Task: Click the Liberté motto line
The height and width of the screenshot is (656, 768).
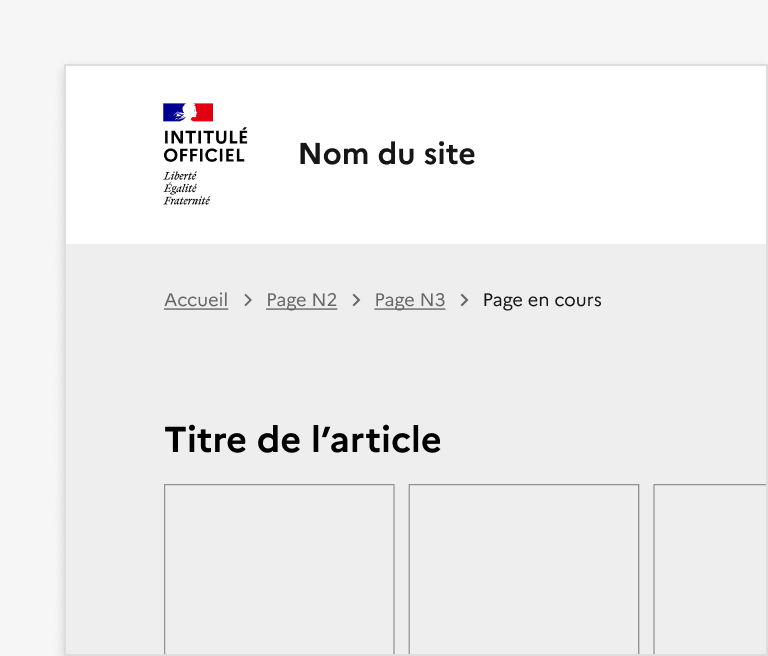Action: [x=180, y=176]
